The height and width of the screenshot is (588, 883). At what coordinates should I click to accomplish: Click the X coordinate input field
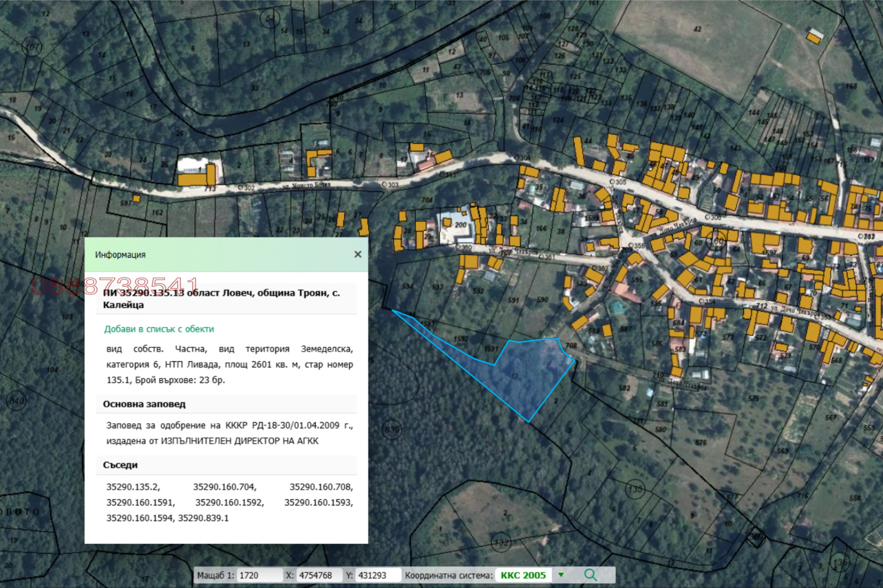[x=318, y=575]
